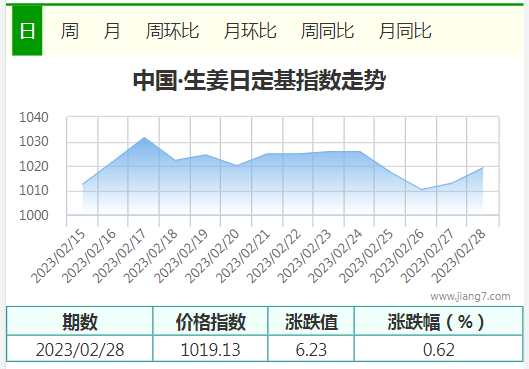The height and width of the screenshot is (369, 529).
Task: Switch to the 月 monthly tab
Action: coord(112,31)
